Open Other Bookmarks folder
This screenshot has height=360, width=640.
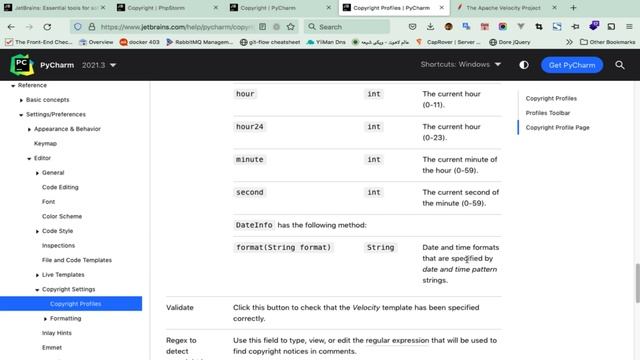tap(608, 42)
